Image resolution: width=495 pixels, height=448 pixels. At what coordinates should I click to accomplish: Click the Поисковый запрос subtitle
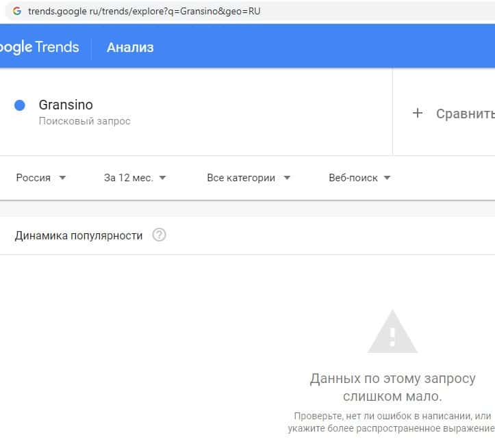coord(84,121)
